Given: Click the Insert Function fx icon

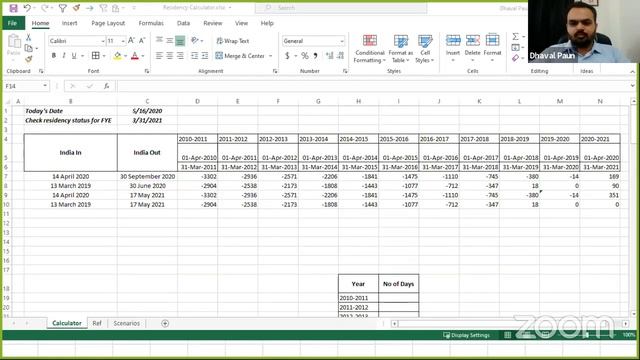Looking at the screenshot, I should point(106,86).
